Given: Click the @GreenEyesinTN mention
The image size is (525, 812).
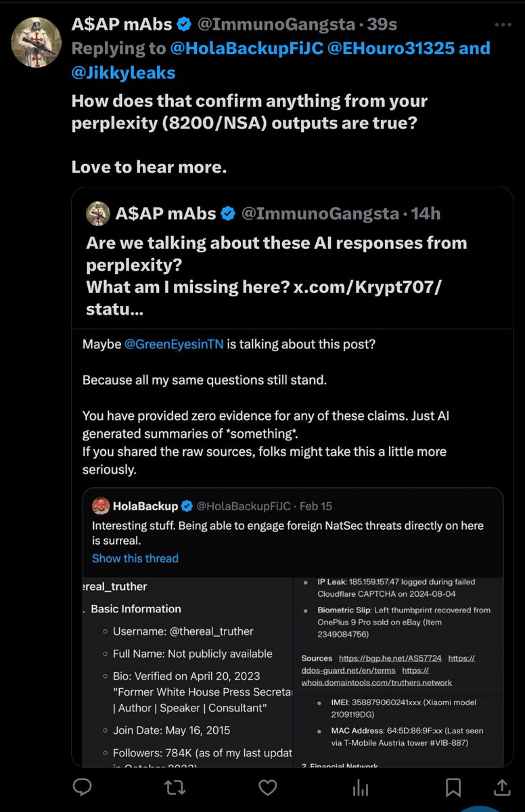Looking at the screenshot, I should pyautogui.click(x=174, y=344).
